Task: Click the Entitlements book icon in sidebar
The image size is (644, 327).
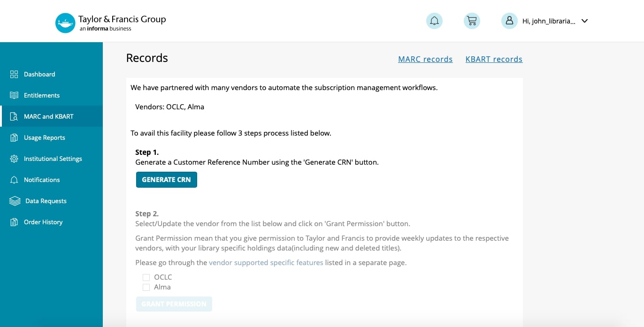Action: (x=14, y=95)
